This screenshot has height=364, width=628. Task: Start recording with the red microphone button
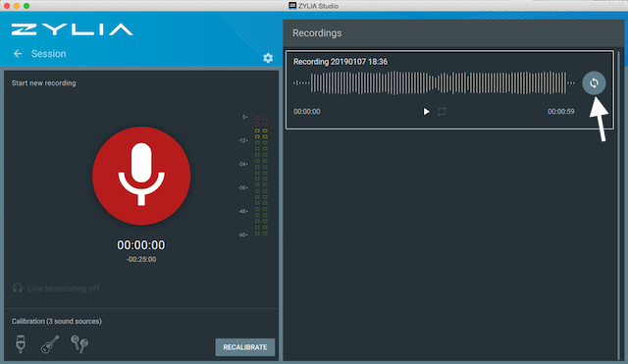point(141,176)
